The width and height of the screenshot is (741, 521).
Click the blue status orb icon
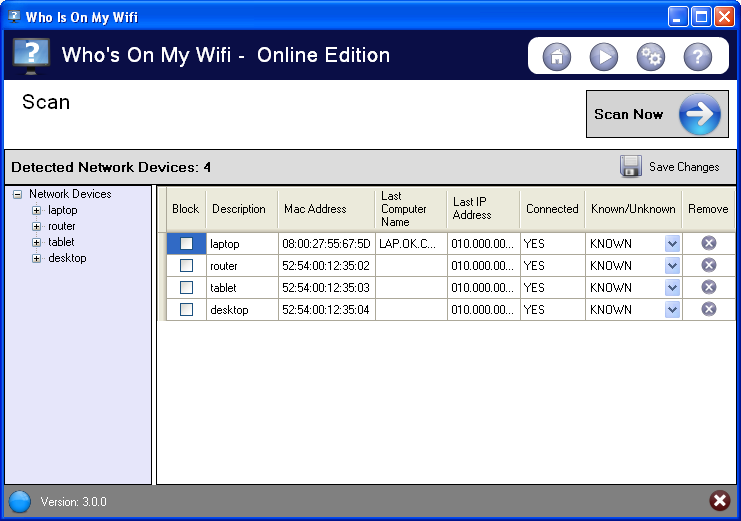pyautogui.click(x=20, y=502)
